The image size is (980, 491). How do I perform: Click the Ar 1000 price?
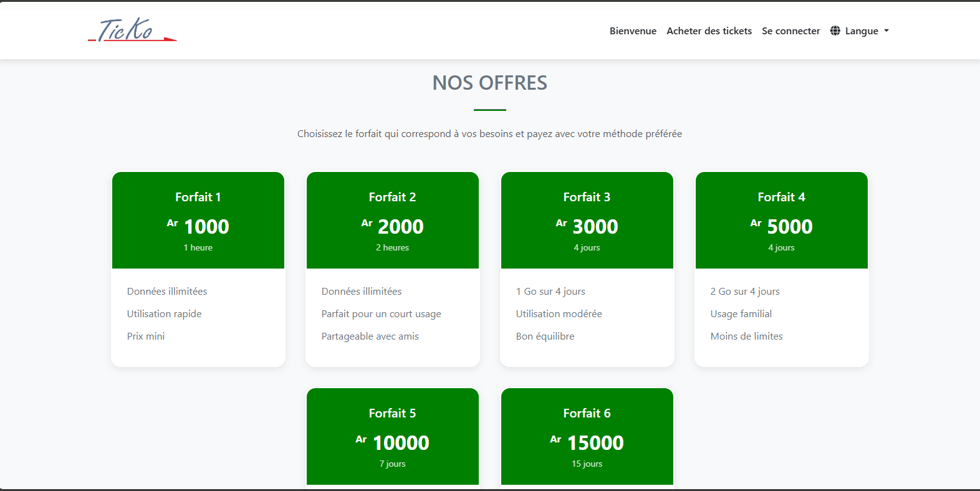(x=198, y=226)
